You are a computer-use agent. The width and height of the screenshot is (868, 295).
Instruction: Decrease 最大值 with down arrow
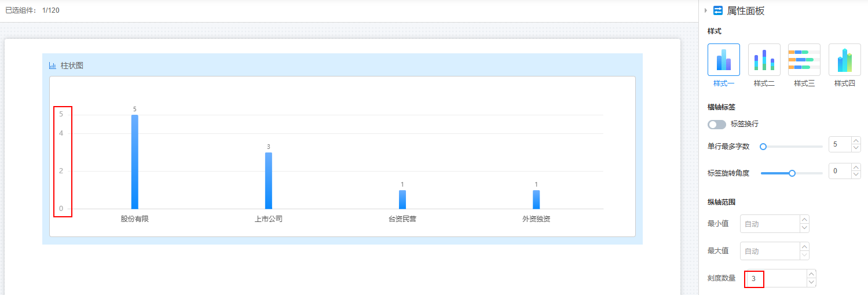pos(804,256)
